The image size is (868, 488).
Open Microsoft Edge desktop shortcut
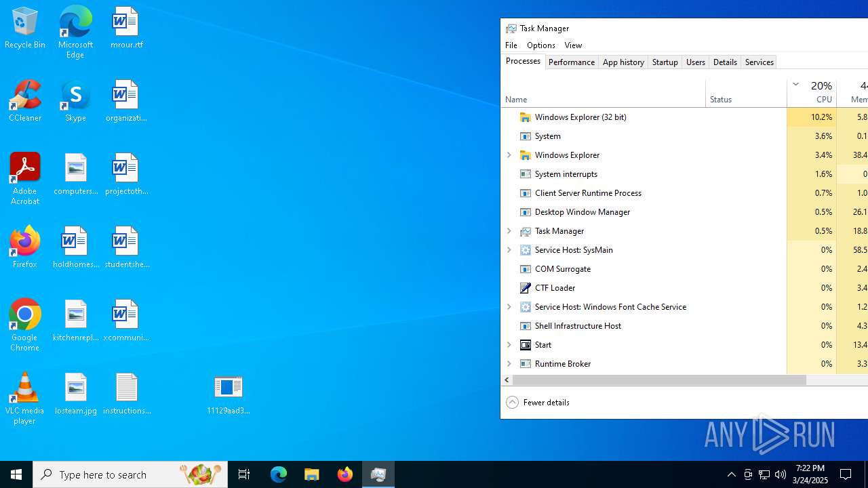pos(75,33)
